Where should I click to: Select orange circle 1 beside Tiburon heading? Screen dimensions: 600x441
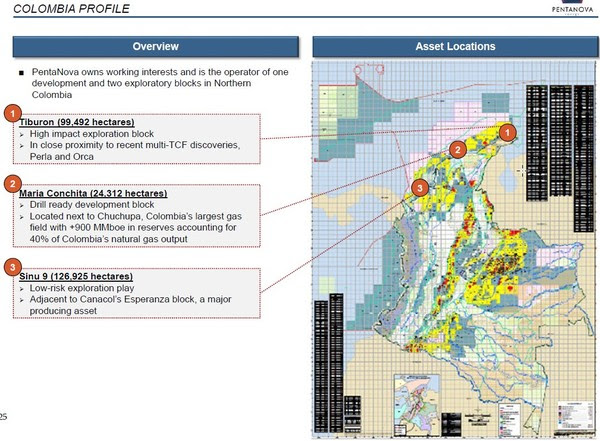point(13,113)
